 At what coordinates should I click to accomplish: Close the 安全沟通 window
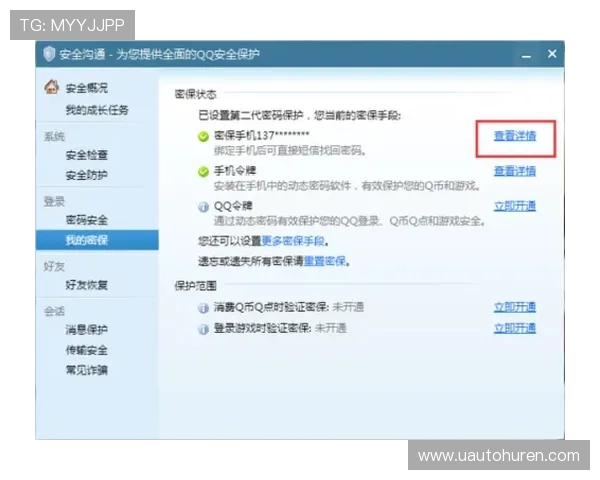(x=552, y=54)
